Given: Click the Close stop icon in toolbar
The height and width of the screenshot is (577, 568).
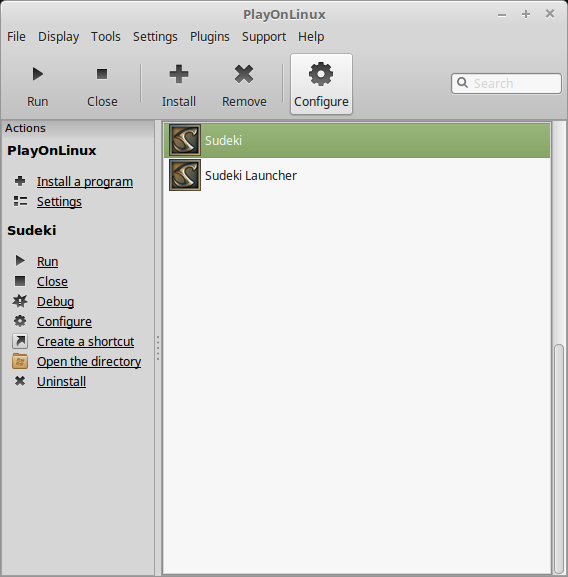Looking at the screenshot, I should click(x=102, y=74).
